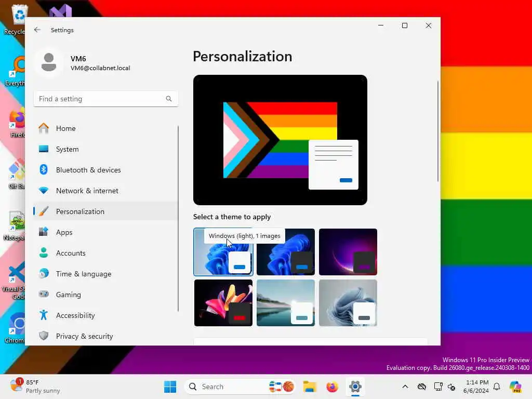
Task: Open File Explorer from the taskbar
Action: (x=310, y=387)
